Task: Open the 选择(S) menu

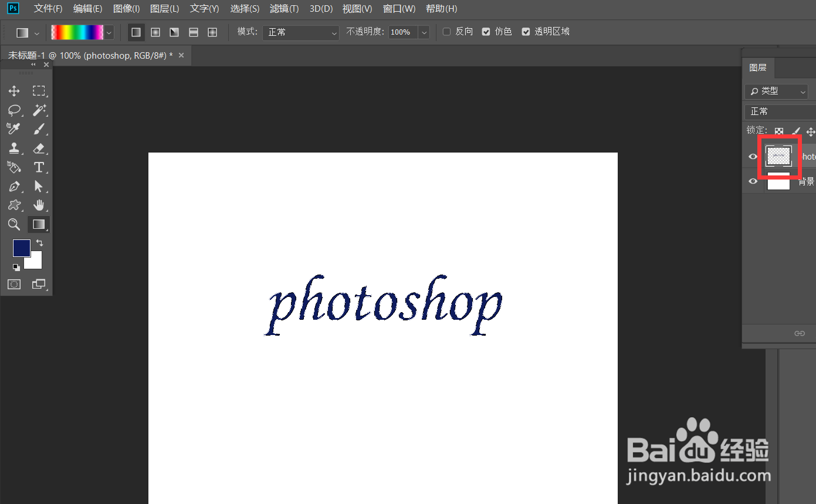Action: tap(245, 9)
